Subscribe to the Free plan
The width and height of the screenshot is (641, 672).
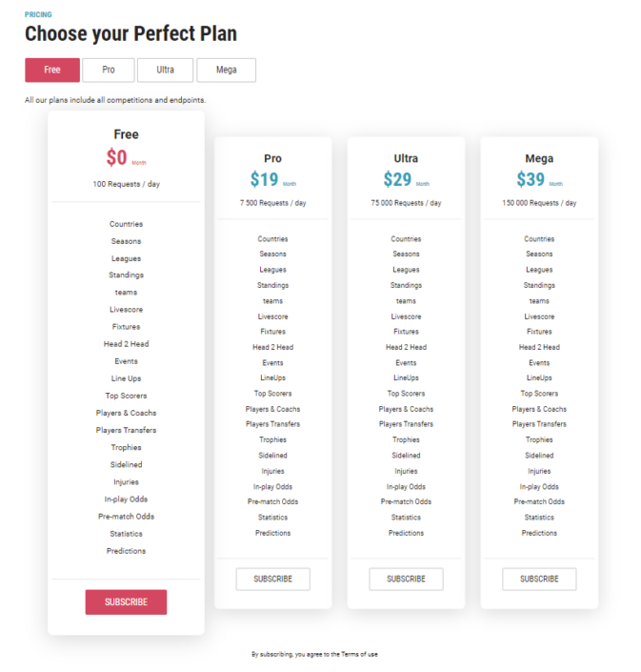pos(126,601)
